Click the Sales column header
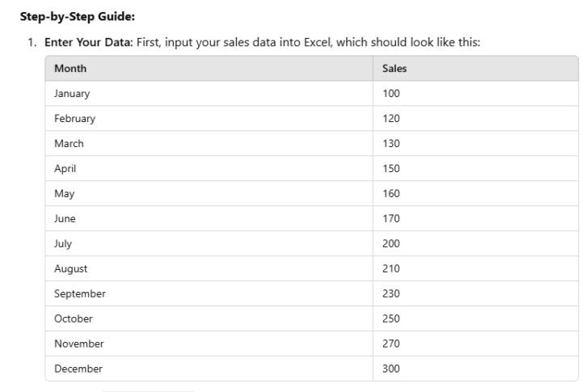The image size is (582, 392). (x=394, y=69)
